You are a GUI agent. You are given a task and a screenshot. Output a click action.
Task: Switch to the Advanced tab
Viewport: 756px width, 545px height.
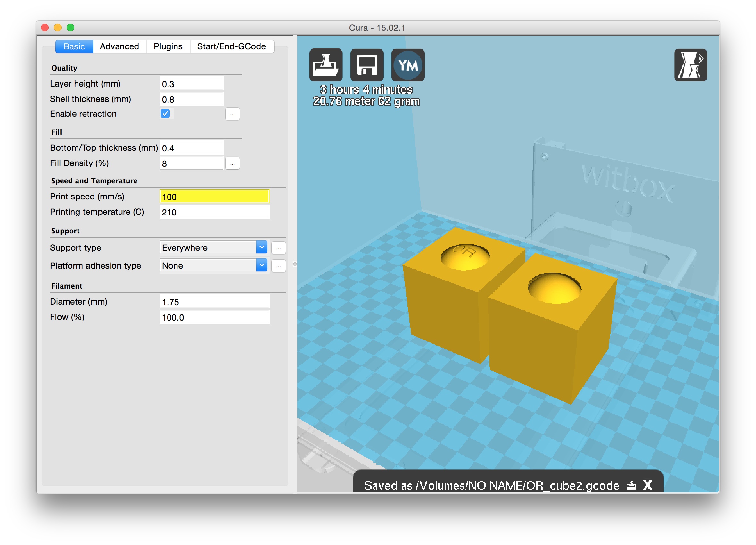[x=119, y=46]
